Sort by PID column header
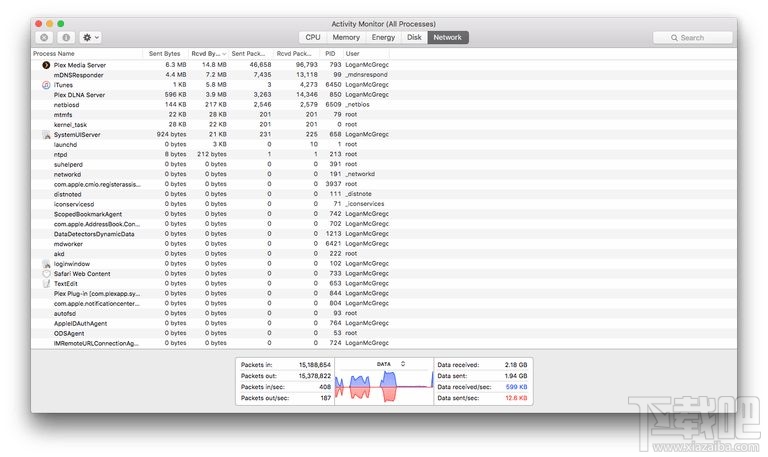 331,53
